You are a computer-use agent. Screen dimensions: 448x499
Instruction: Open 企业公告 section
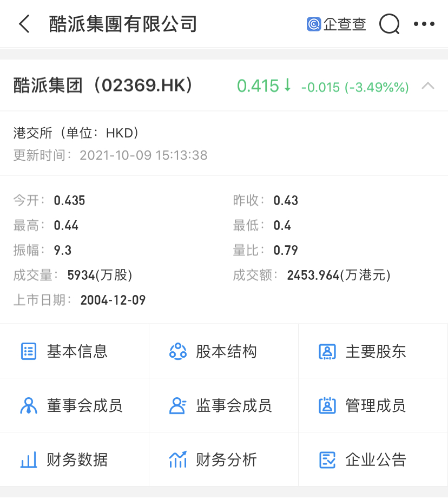click(x=373, y=459)
